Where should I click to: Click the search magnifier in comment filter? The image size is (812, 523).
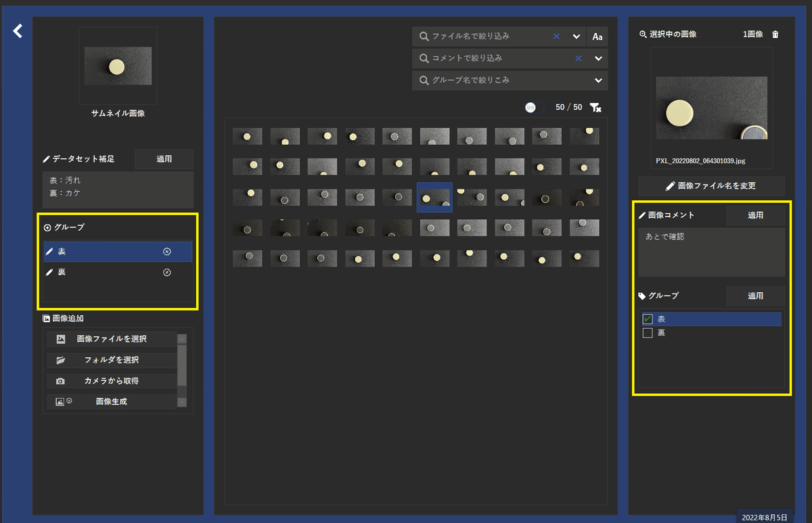point(424,58)
